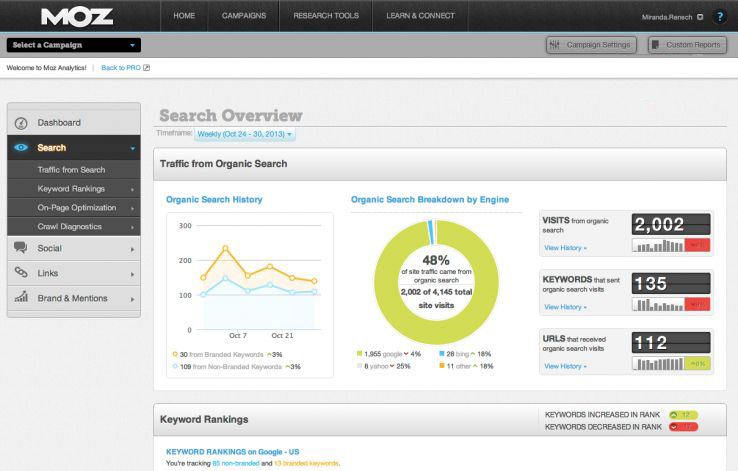Expand the On-Page Optimization submenu arrow
The width and height of the screenshot is (738, 471).
pyautogui.click(x=133, y=208)
